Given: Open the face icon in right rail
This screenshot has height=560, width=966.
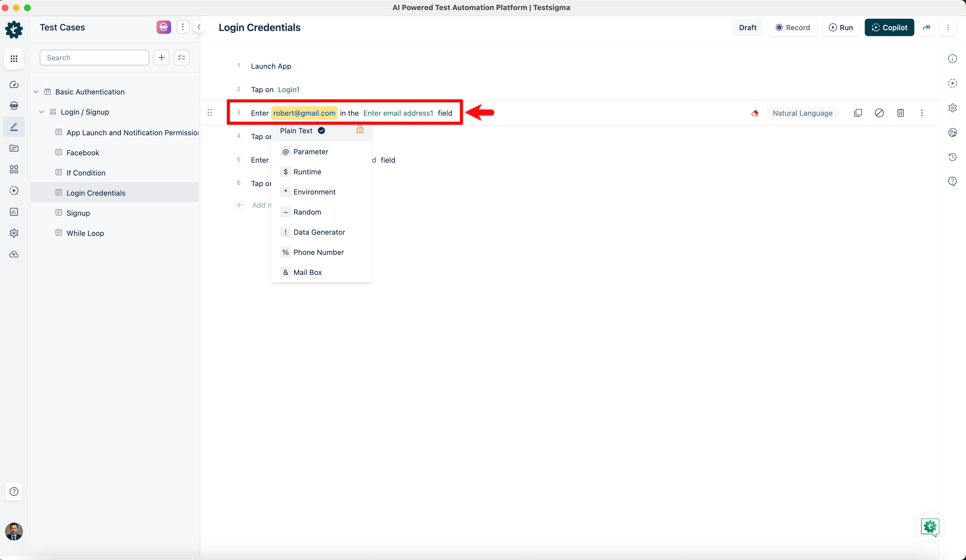Looking at the screenshot, I should [953, 132].
